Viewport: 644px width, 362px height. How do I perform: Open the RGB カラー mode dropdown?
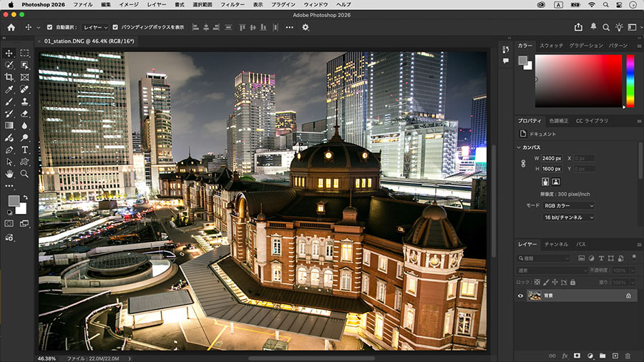(569, 205)
